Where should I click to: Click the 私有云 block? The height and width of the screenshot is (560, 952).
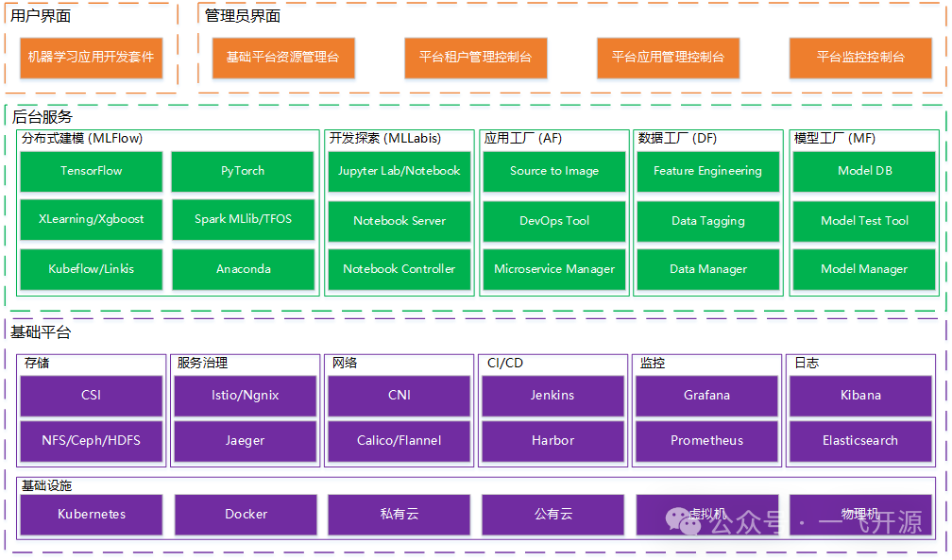tap(399, 515)
